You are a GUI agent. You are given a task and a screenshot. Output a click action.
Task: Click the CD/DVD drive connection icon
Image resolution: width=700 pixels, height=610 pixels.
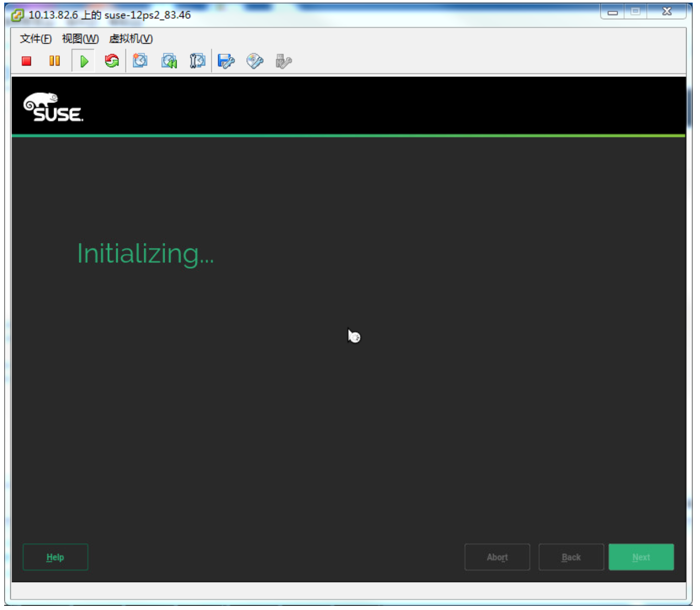255,61
